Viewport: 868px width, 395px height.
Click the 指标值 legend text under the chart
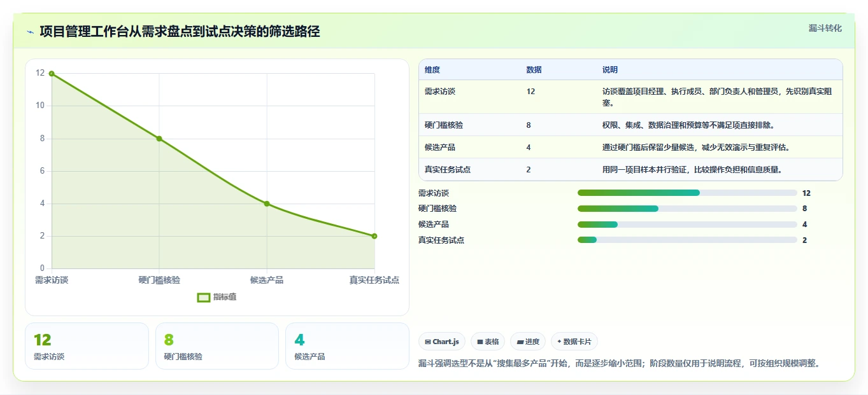(225, 297)
